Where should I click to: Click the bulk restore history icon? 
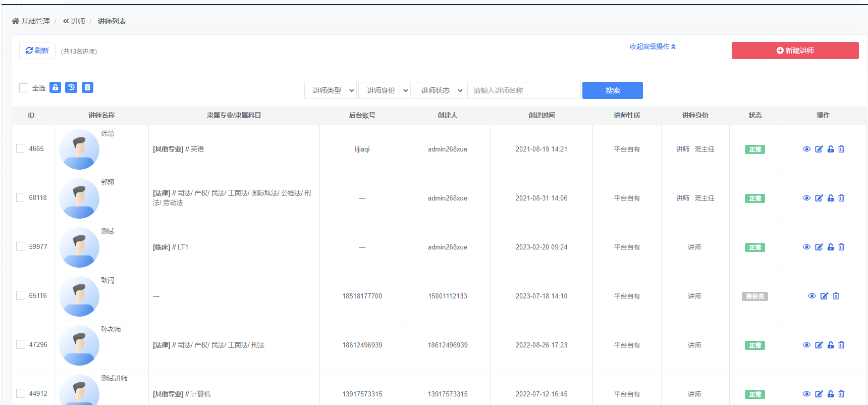tap(72, 87)
